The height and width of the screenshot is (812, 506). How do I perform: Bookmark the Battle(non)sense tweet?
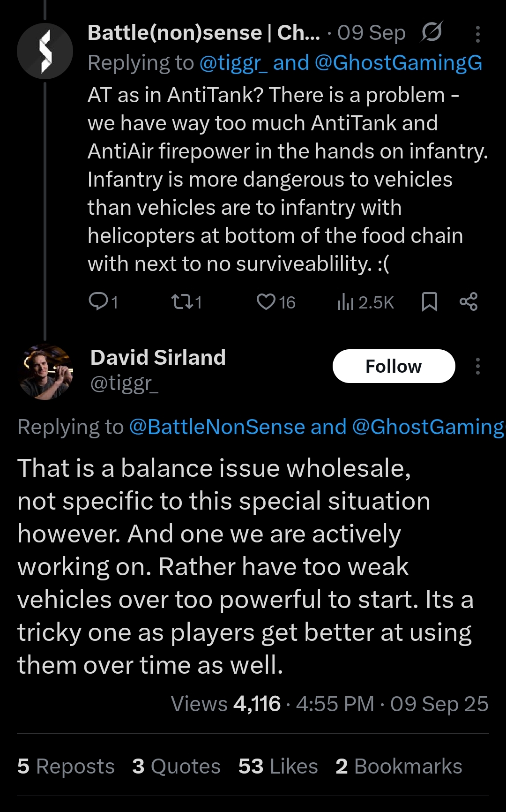[x=429, y=302]
